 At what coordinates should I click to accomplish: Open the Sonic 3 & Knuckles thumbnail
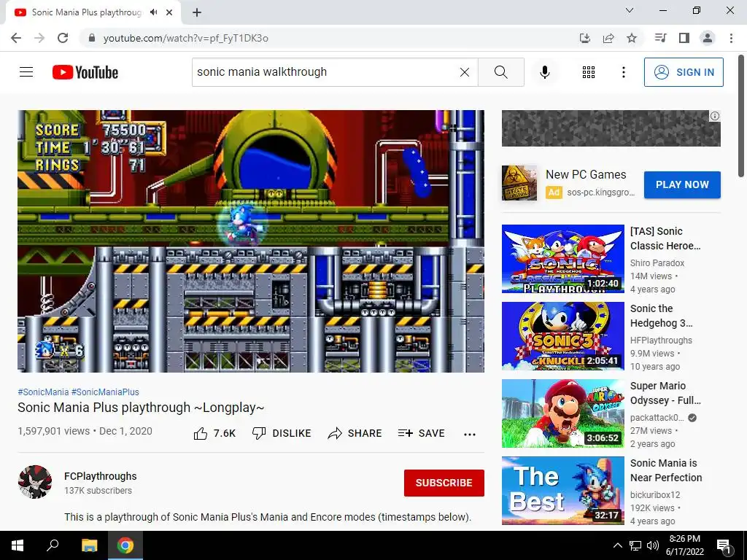pos(562,335)
